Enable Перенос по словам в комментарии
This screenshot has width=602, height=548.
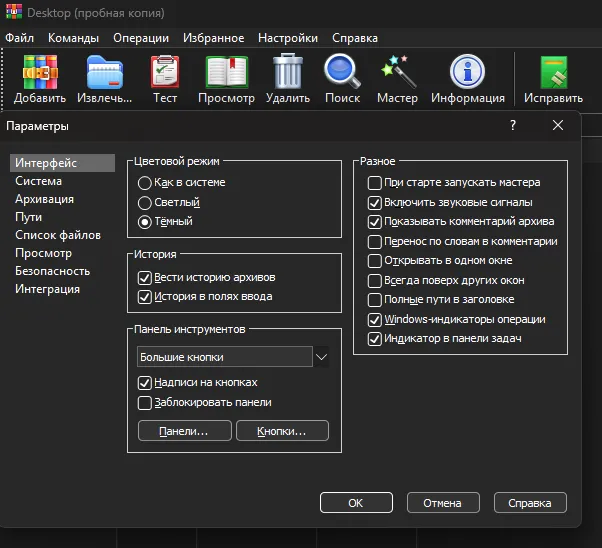tap(375, 242)
